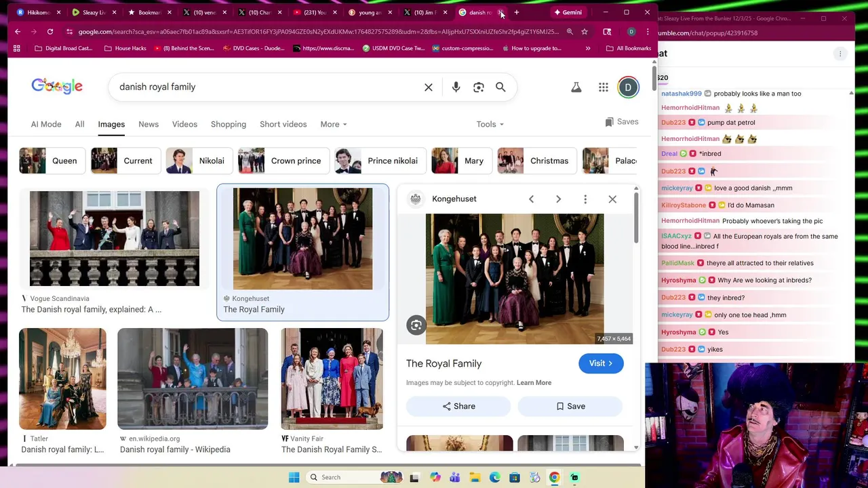Clear the search box with the X icon
The width and height of the screenshot is (868, 488).
click(x=429, y=87)
